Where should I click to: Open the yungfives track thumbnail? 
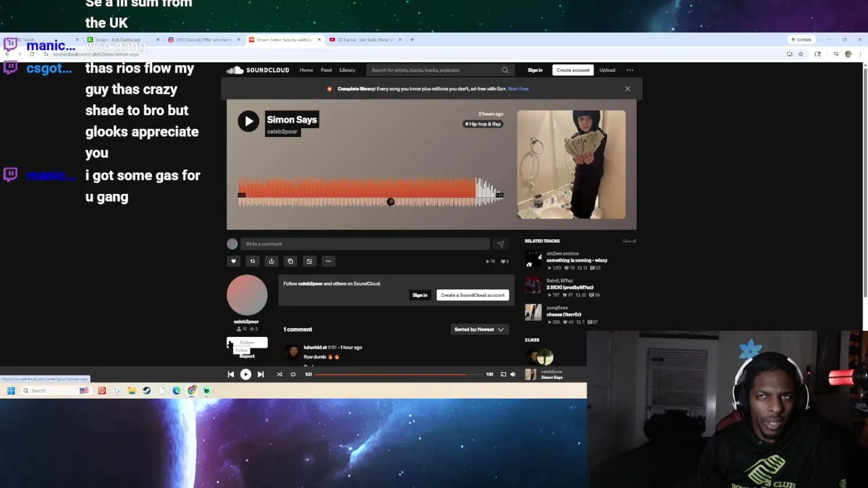tap(534, 312)
